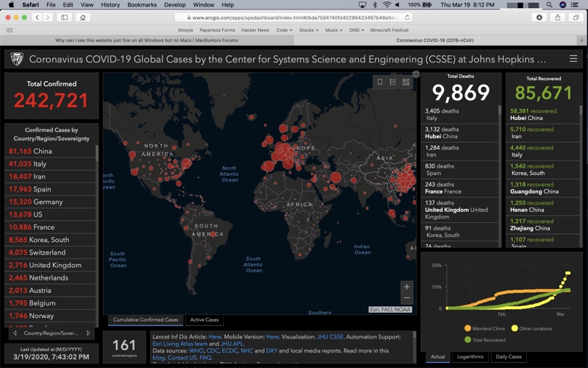588x368 pixels.
Task: Click the Bluetooth menu bar icon
Action: pyautogui.click(x=375, y=4)
